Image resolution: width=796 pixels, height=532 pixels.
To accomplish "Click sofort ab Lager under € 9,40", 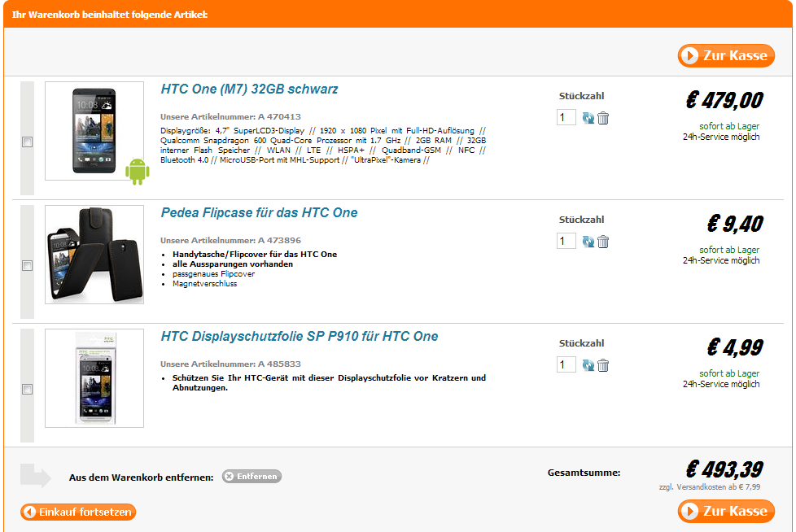I will point(729,250).
